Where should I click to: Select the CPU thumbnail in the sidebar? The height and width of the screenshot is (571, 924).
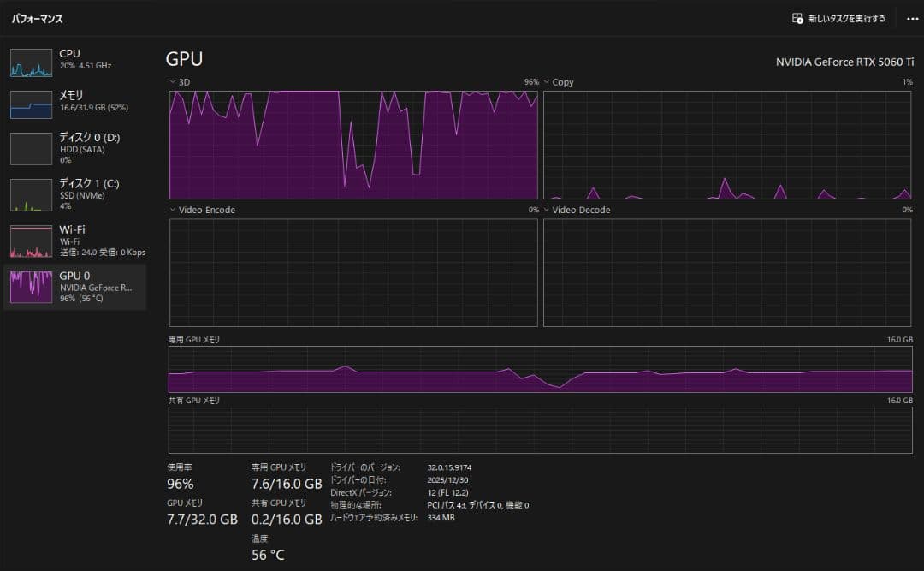point(32,62)
